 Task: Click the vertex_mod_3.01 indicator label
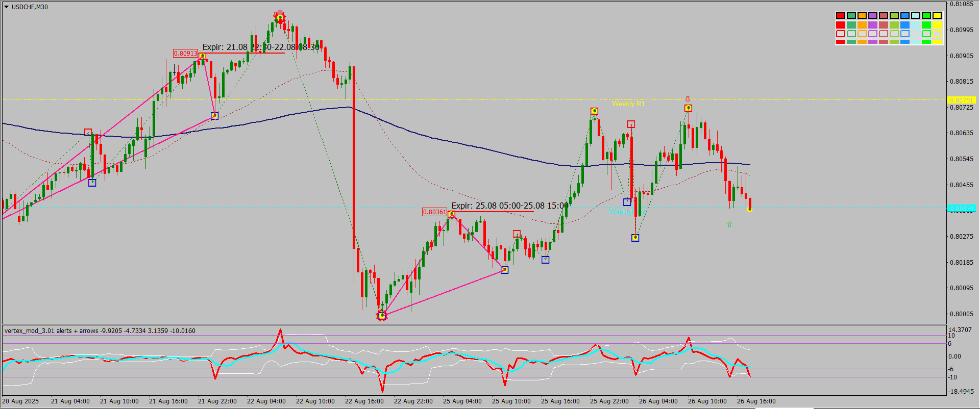click(100, 331)
